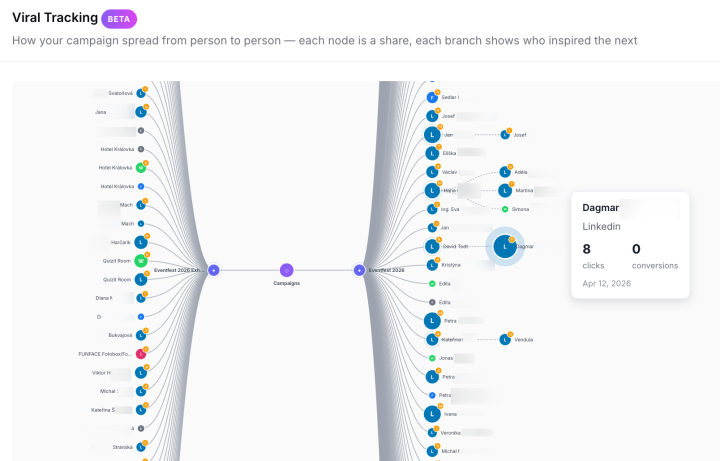Click the "Viral Tracking" heading
This screenshot has height=461, width=720.
pos(55,17)
